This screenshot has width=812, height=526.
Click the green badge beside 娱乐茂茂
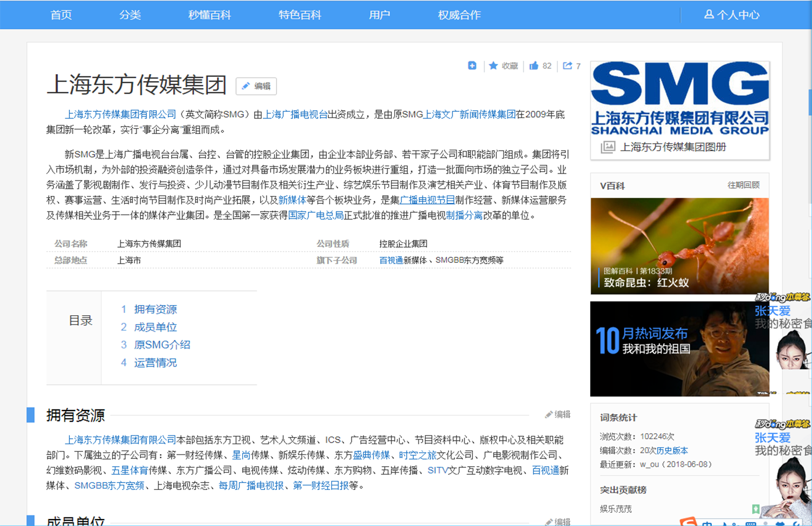tap(756, 509)
